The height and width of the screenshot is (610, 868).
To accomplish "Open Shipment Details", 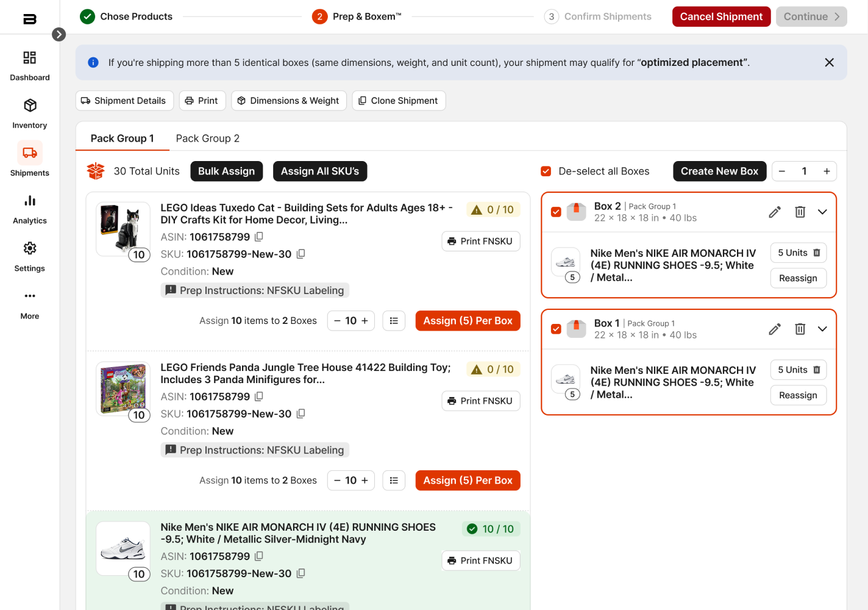I will pos(124,101).
